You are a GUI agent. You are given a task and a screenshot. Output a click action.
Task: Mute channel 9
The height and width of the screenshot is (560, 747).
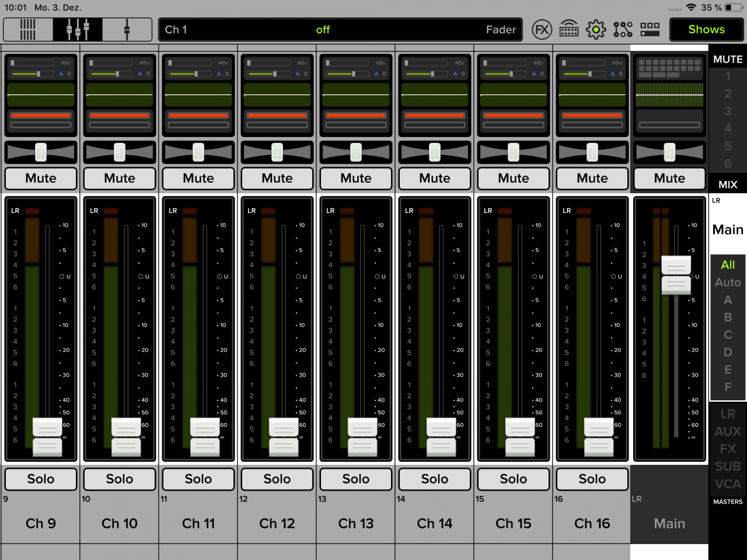41,178
